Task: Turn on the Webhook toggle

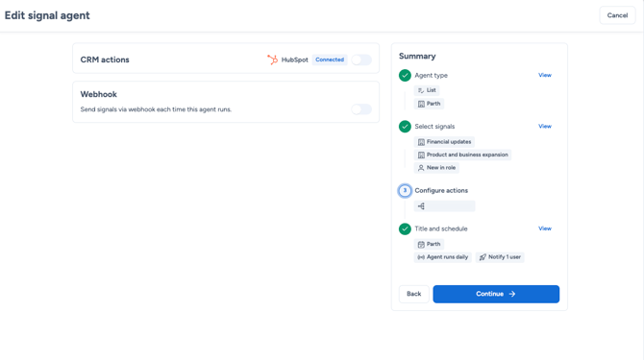Action: click(x=361, y=109)
